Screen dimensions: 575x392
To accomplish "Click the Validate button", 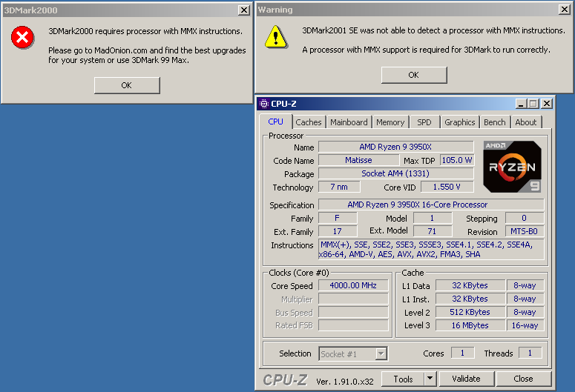I will coord(466,379).
